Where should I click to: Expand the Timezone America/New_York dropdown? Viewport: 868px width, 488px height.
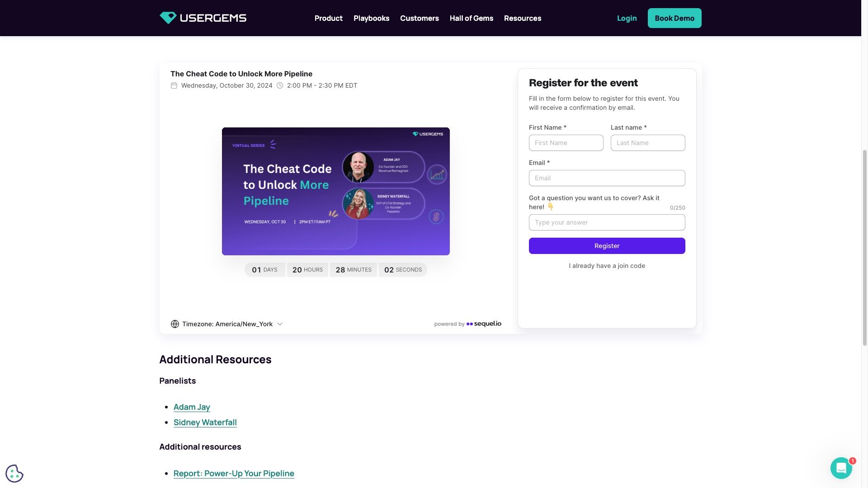(x=227, y=324)
